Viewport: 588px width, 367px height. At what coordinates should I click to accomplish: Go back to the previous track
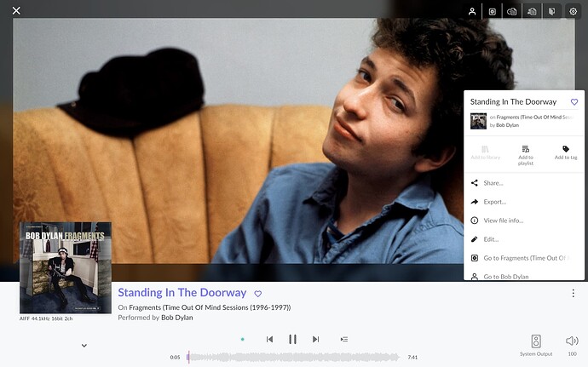[269, 339]
